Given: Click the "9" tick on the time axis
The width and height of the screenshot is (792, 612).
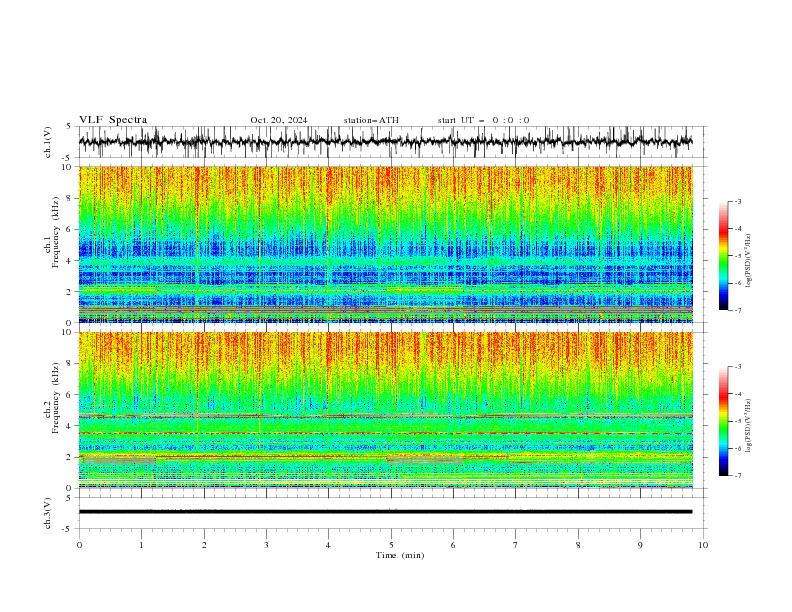Looking at the screenshot, I should [x=640, y=545].
